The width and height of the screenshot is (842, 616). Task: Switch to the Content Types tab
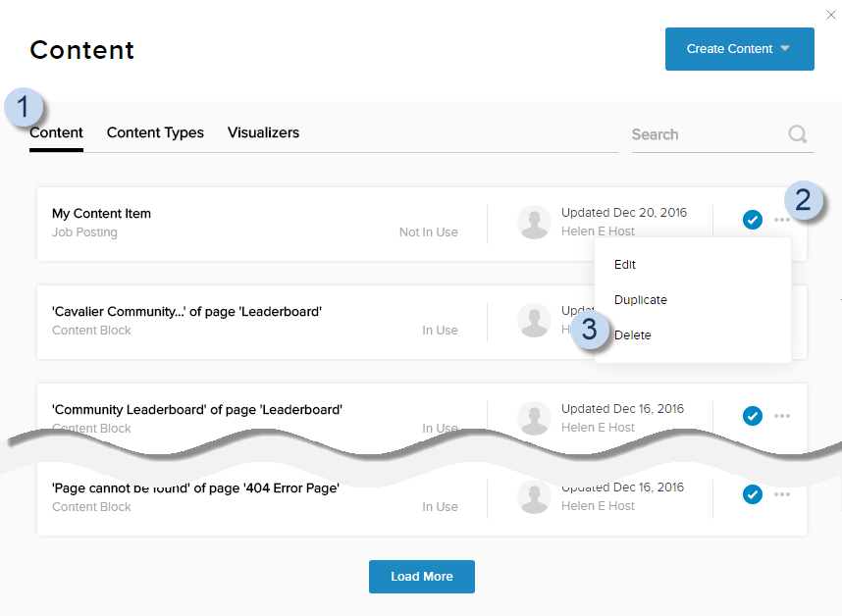155,132
